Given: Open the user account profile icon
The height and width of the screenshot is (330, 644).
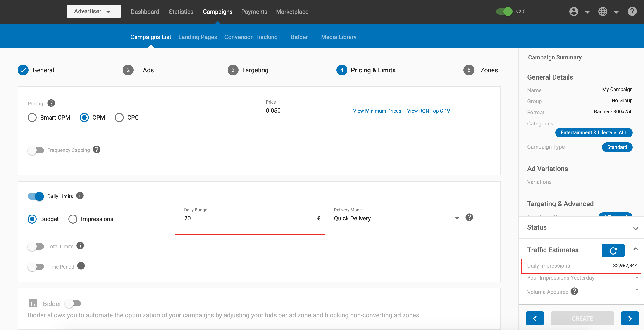Looking at the screenshot, I should (x=574, y=12).
